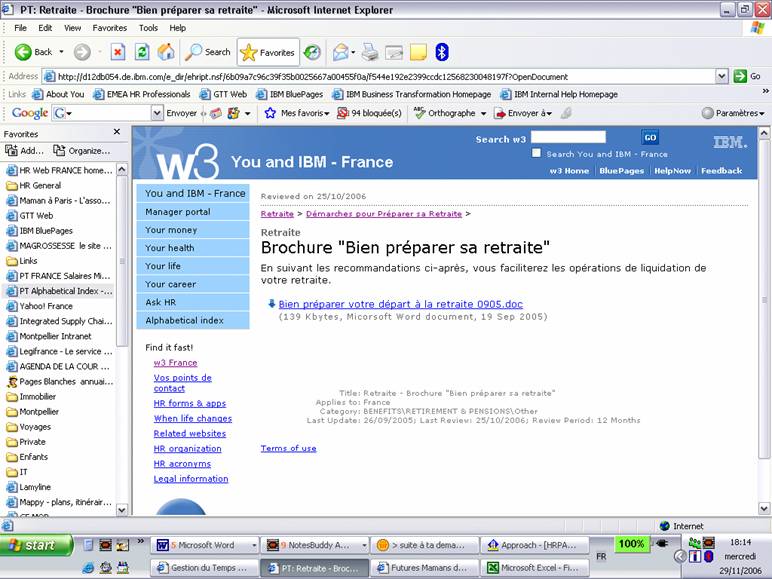772x579 pixels.
Task: Toggle the Favorites star button
Action: click(268, 52)
